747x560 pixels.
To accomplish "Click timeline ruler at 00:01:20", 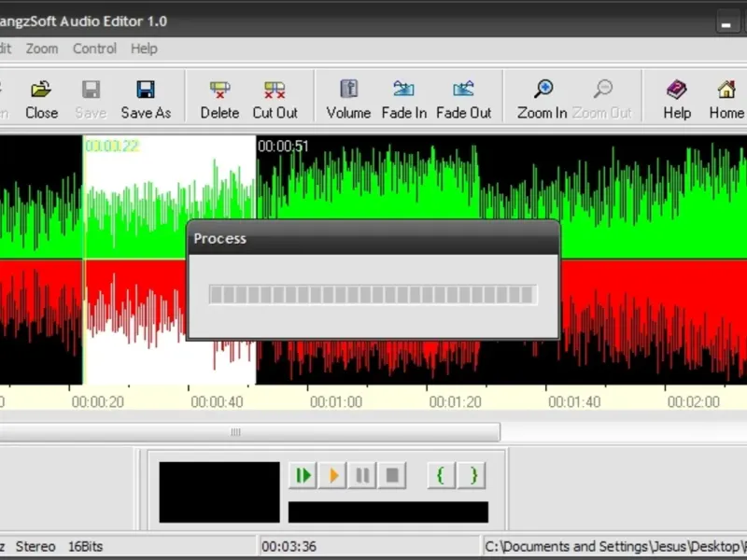I will pyautogui.click(x=455, y=402).
